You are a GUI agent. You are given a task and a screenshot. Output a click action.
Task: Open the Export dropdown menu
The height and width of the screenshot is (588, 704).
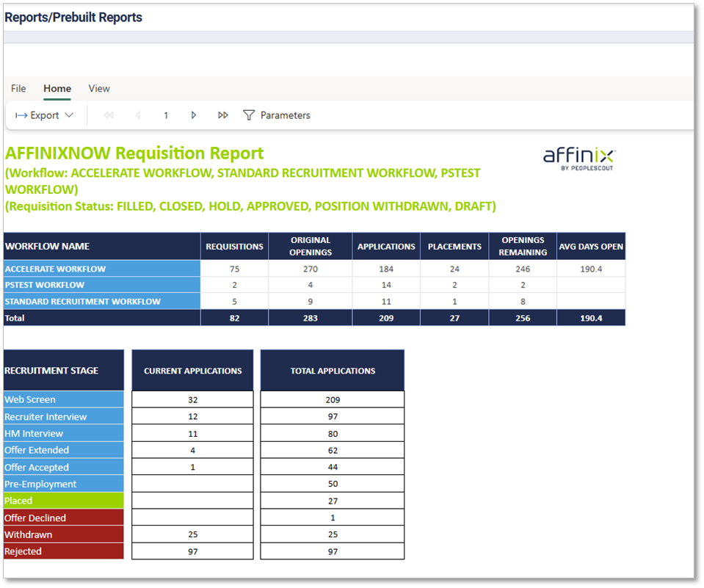coord(45,115)
